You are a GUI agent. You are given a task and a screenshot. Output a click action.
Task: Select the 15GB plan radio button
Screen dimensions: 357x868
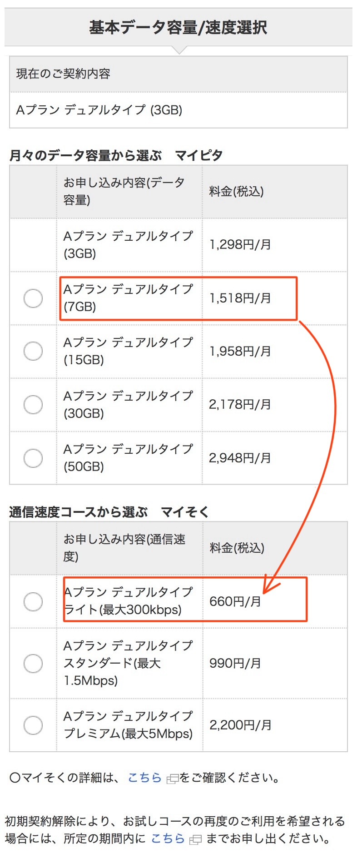33,351
